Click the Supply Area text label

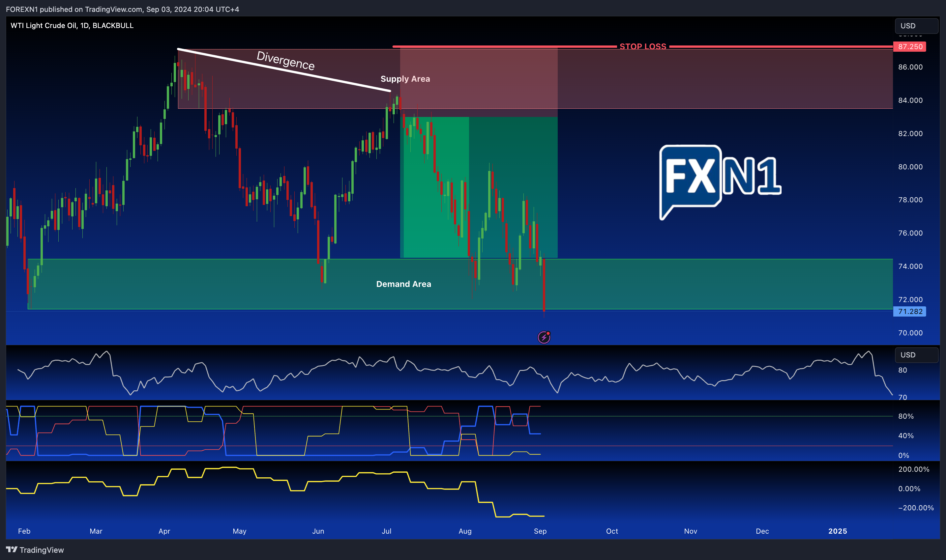tap(405, 79)
